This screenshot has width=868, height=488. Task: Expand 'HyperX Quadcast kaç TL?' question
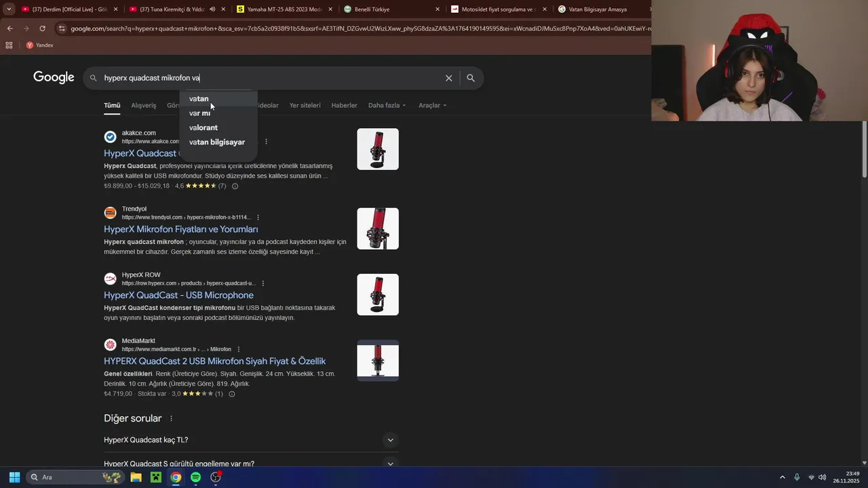coord(251,440)
